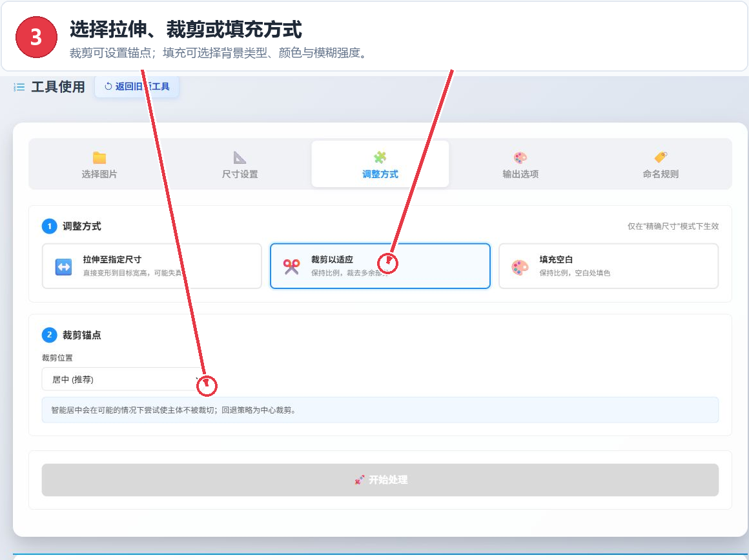Click the banner title 选择拉伸、裁剪或填充方式

pos(186,30)
